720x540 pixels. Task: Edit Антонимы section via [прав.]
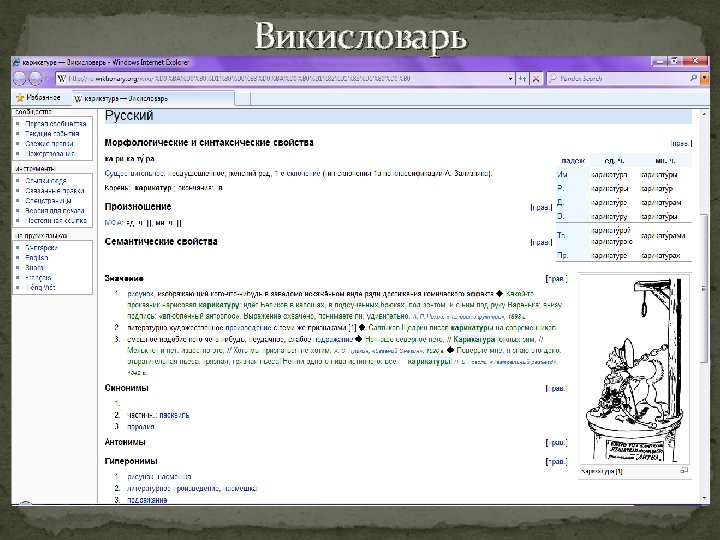click(x=557, y=443)
